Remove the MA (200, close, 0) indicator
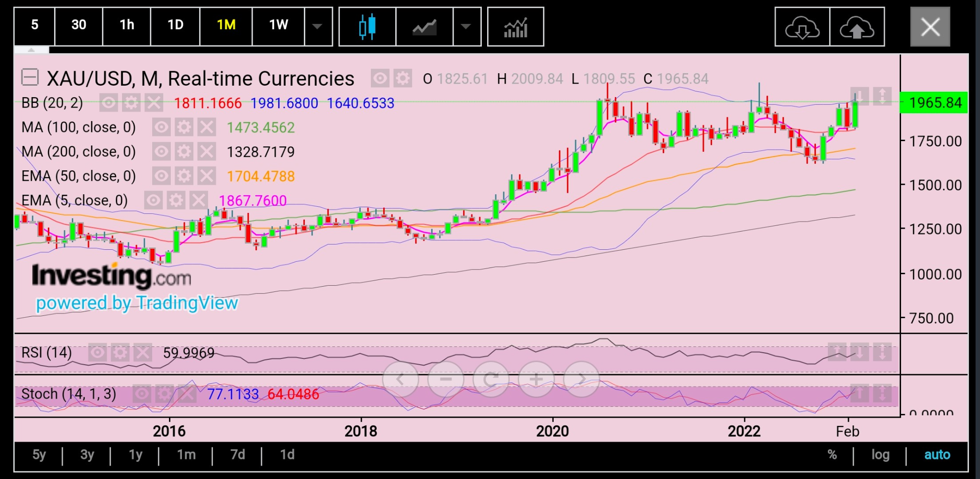 (207, 152)
